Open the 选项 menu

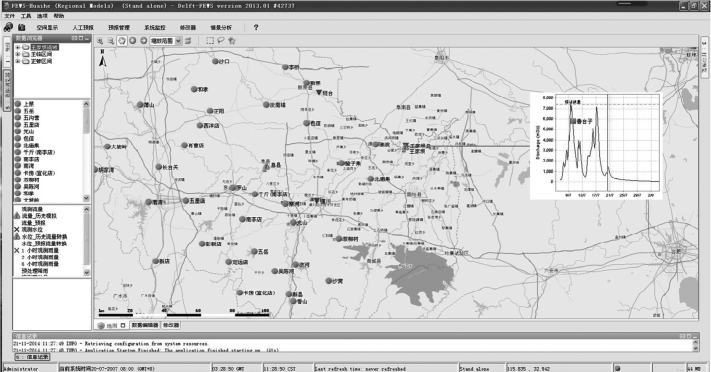tap(42, 16)
